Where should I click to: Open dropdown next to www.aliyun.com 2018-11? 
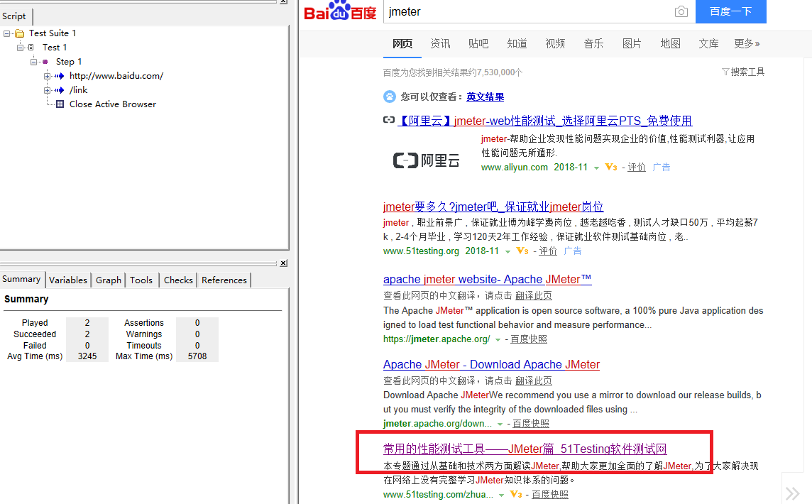tap(596, 168)
